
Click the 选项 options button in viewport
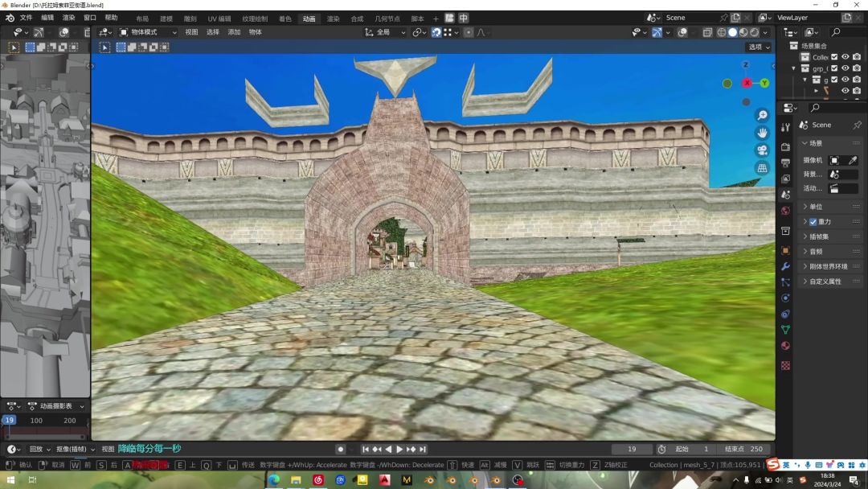pos(758,47)
